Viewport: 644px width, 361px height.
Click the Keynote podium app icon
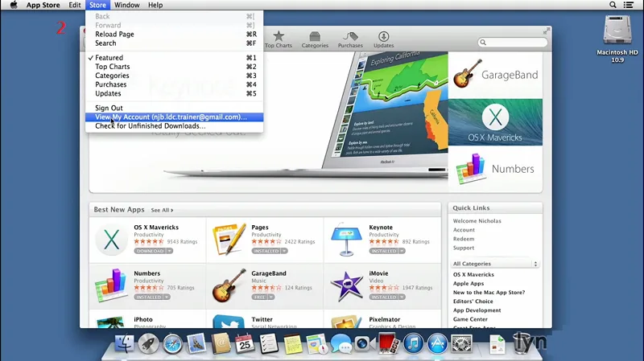[346, 240]
